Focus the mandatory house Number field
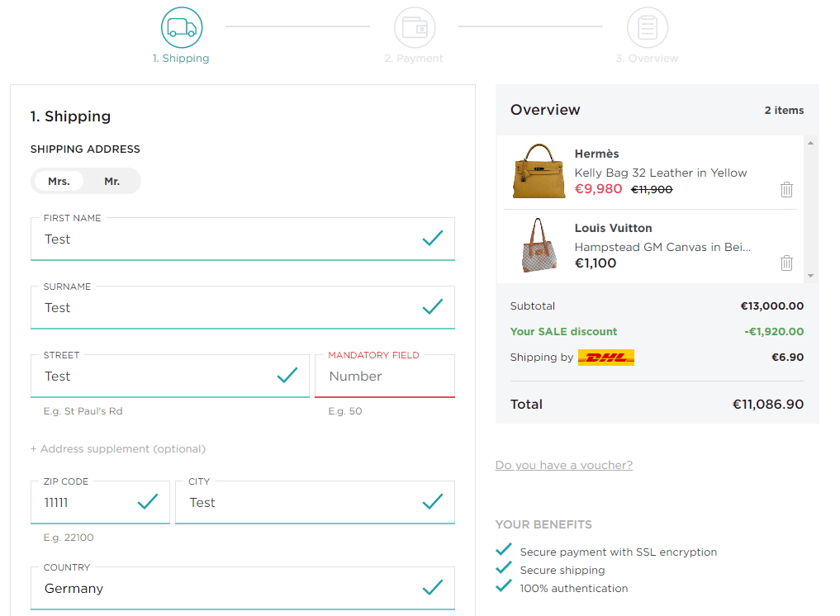840x616 pixels. pyautogui.click(x=385, y=376)
